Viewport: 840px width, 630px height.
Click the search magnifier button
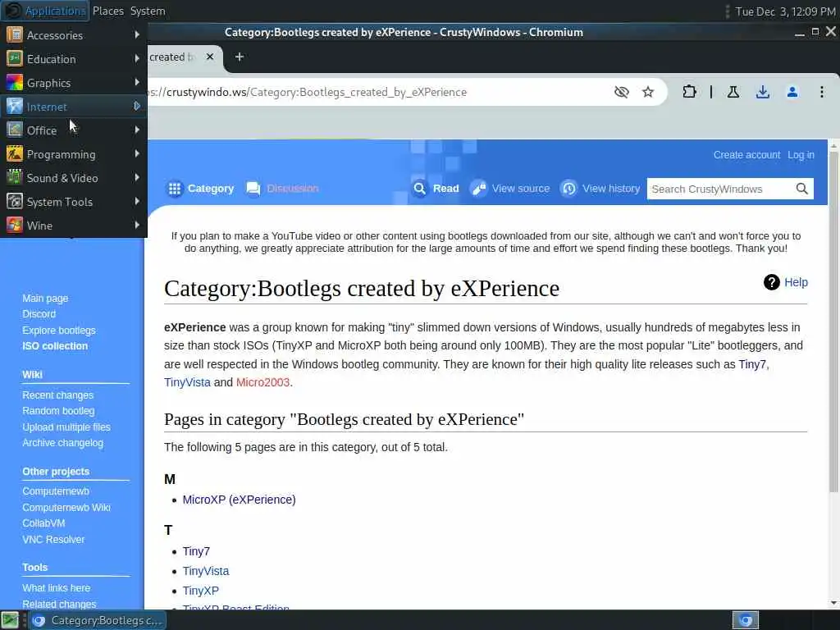click(802, 189)
